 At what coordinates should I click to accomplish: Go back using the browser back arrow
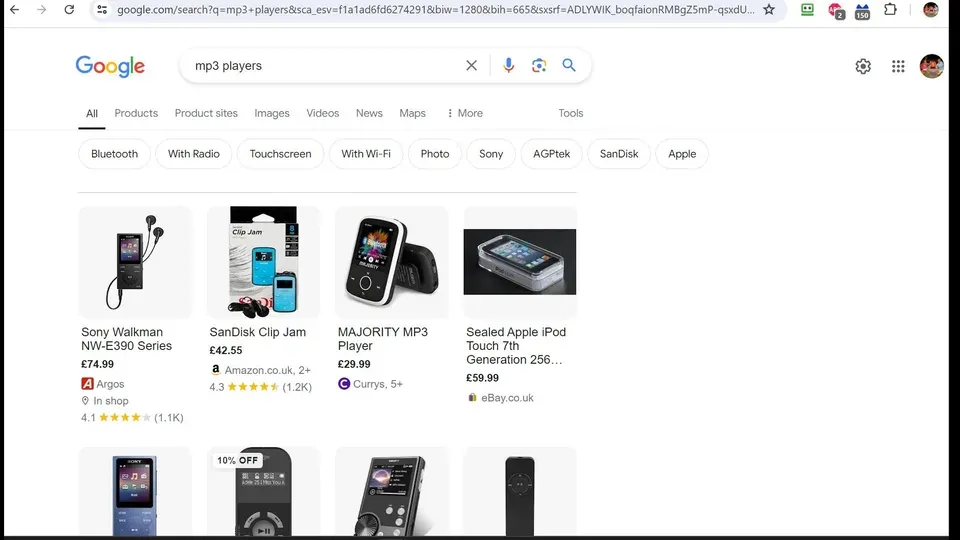pos(15,10)
